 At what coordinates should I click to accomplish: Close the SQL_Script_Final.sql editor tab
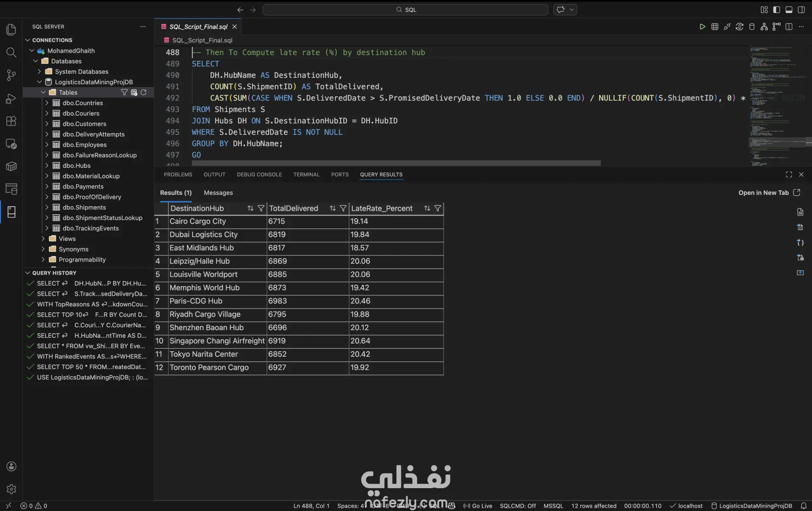coord(234,27)
